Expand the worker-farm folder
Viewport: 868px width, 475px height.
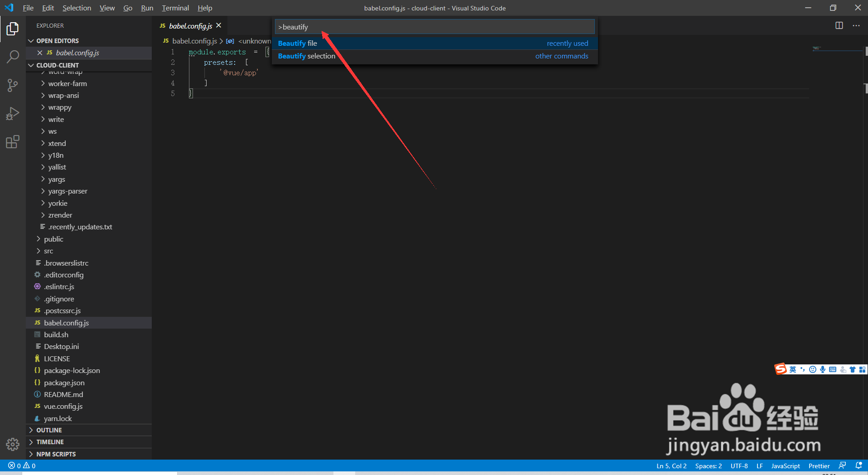[89, 83]
